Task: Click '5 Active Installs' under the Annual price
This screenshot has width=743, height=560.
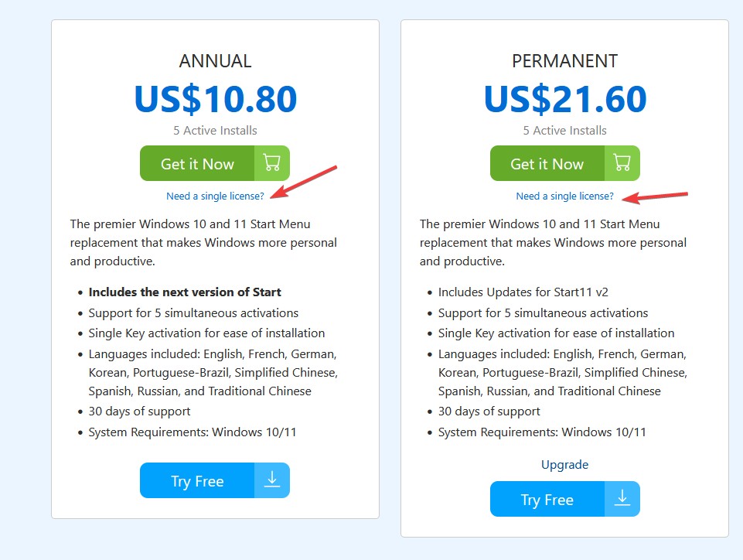Action: pyautogui.click(x=215, y=130)
